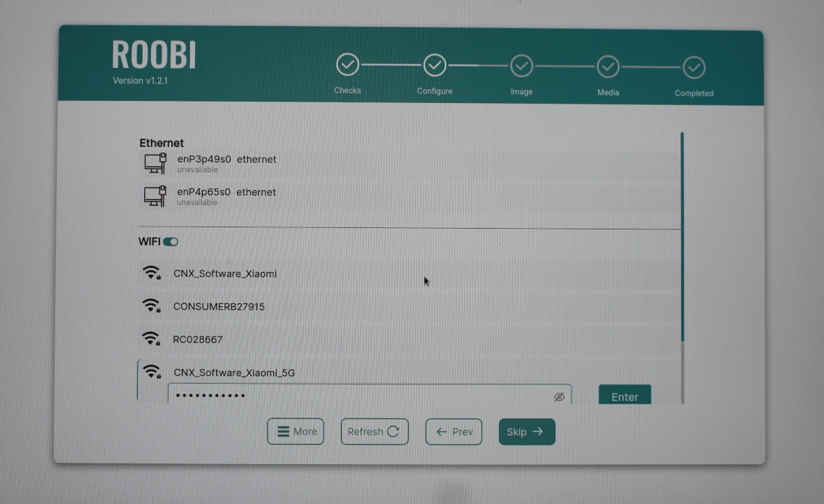Click the Ethernet section heading
The width and height of the screenshot is (824, 504).
[161, 143]
